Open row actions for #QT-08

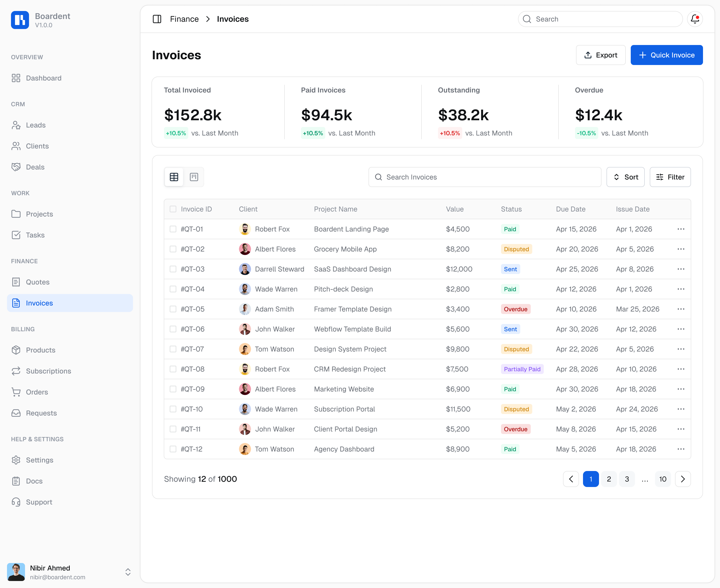coord(681,369)
